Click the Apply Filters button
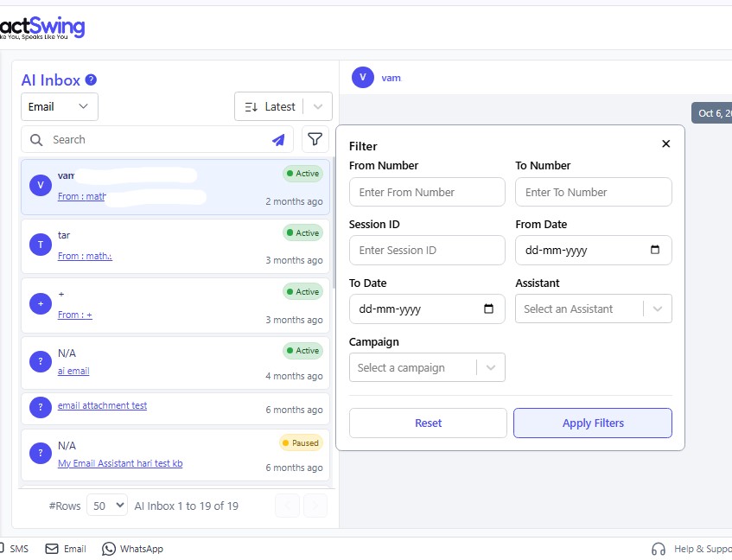Image resolution: width=732 pixels, height=560 pixels. point(593,423)
